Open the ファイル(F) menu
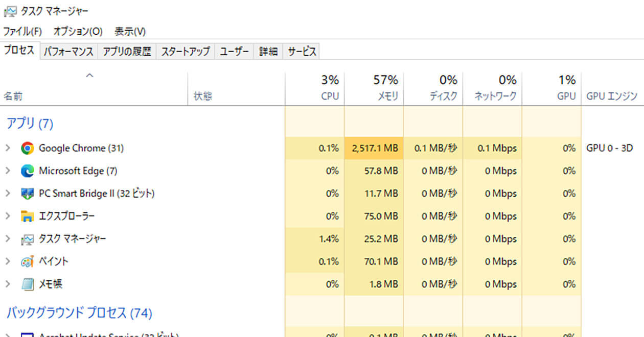Screen dimensions: 644x337 (22, 32)
